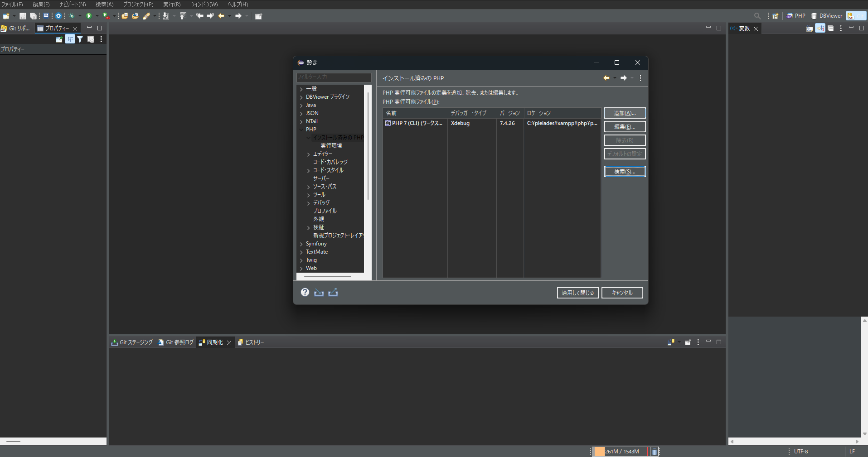The width and height of the screenshot is (868, 457).
Task: Click the import preferences icon in settings dialog
Action: tap(319, 292)
